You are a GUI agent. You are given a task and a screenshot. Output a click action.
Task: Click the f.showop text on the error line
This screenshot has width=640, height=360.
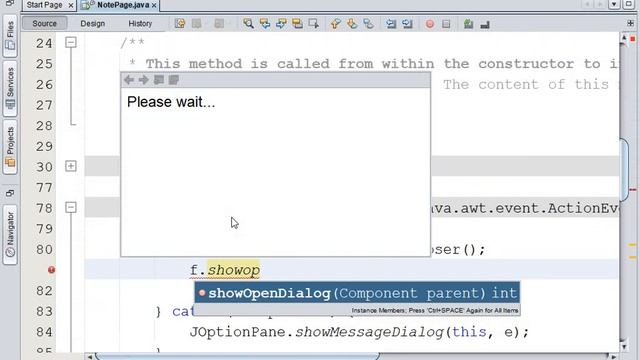pos(224,270)
